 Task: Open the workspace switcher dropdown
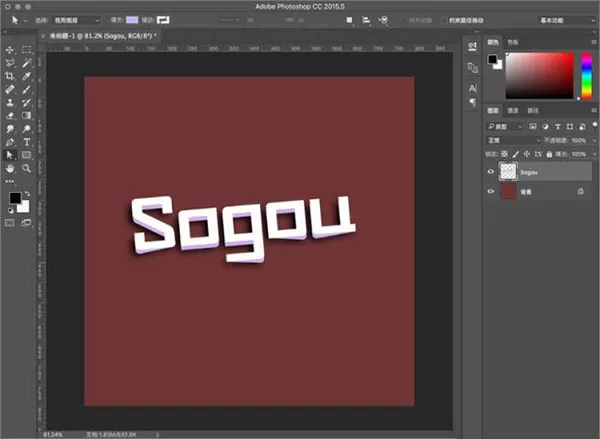pos(567,20)
